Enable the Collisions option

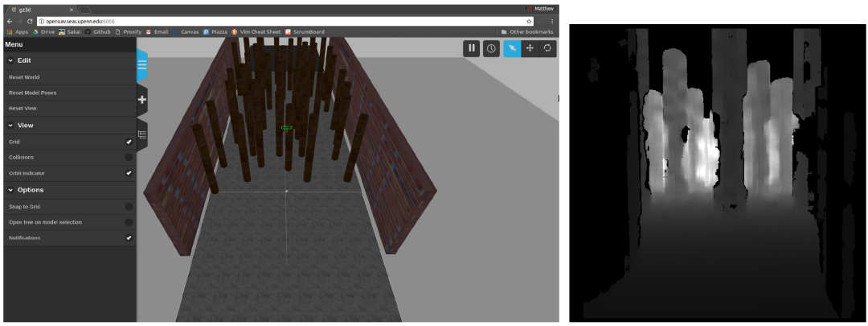[x=129, y=157]
